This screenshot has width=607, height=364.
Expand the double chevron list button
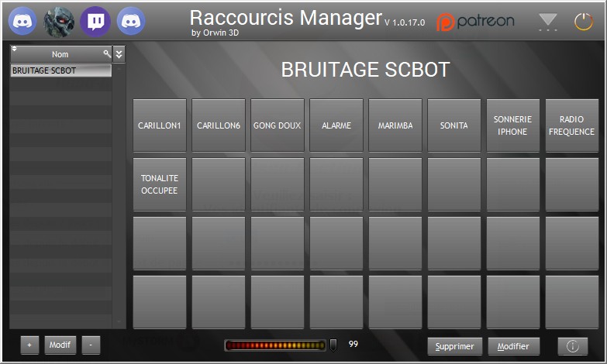point(119,54)
